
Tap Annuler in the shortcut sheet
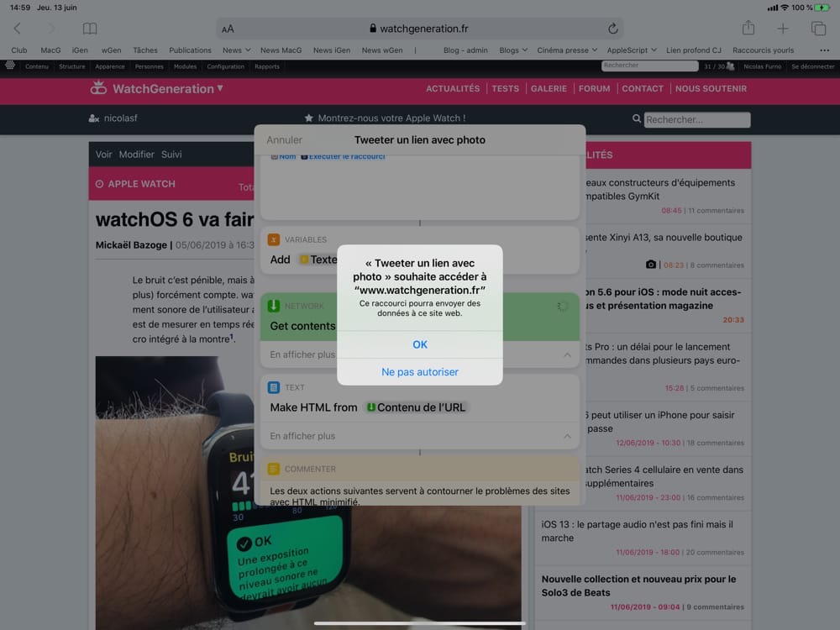click(284, 139)
